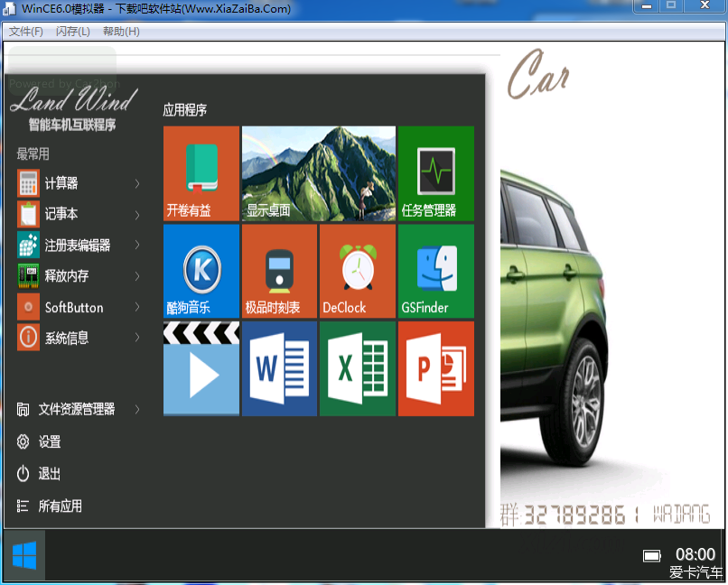Expand the 释放内存 submenu arrow
The width and height of the screenshot is (728, 585).
pos(137,276)
